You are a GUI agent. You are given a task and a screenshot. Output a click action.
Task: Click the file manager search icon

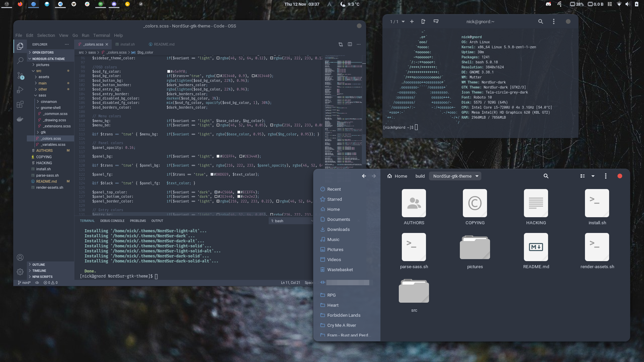[x=546, y=176]
